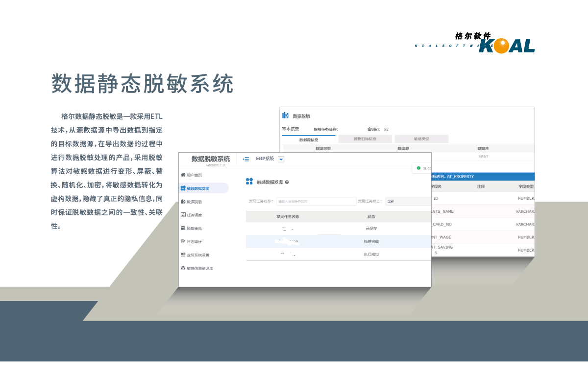Click help question mark beside 敏感数据发现
Viewport: 588px width, 392px height.
coord(287,182)
